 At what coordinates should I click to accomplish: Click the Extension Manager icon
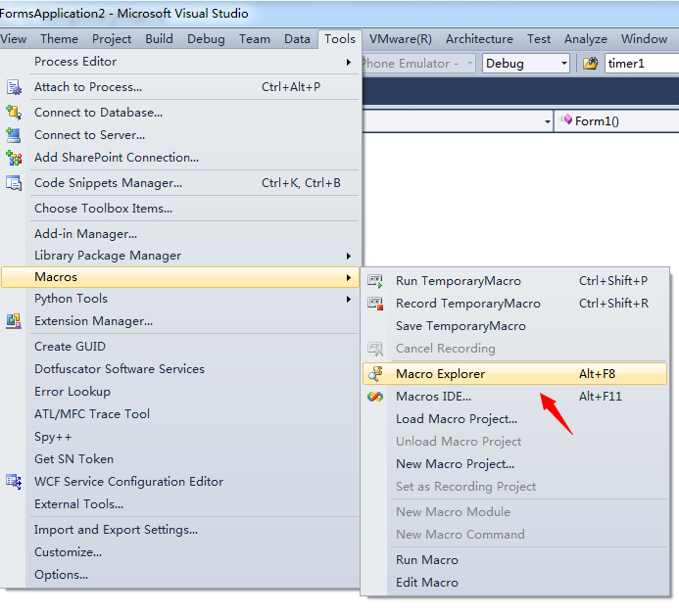[x=14, y=321]
